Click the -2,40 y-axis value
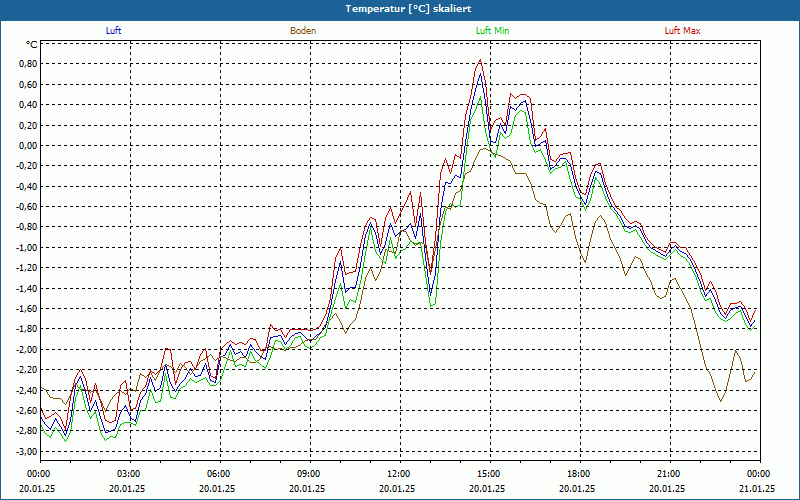 click(28, 390)
